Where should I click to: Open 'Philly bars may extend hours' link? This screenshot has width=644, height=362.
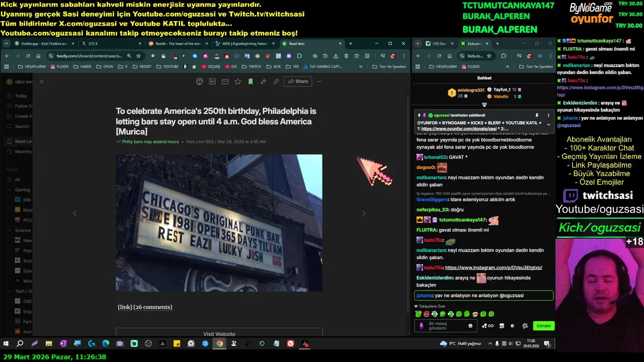tap(150, 142)
